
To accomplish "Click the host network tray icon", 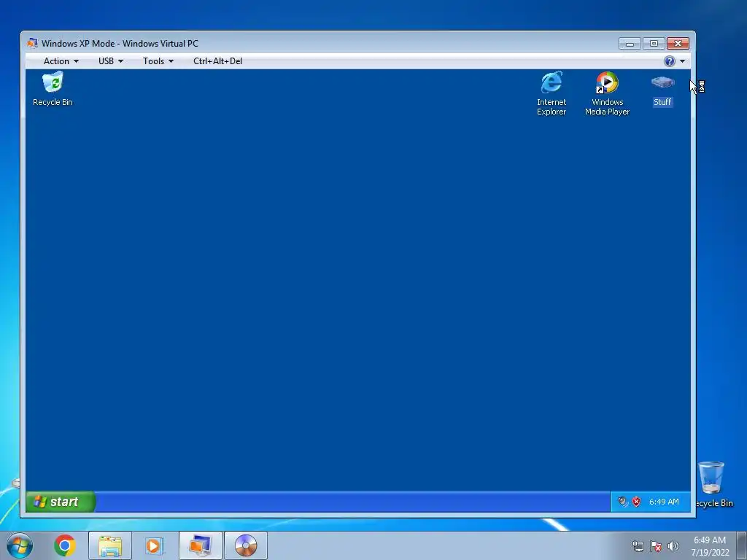I will click(638, 545).
